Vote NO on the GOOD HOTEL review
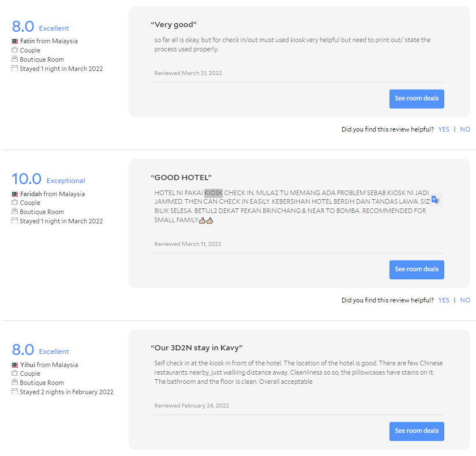The image size is (476, 456). pos(465,300)
